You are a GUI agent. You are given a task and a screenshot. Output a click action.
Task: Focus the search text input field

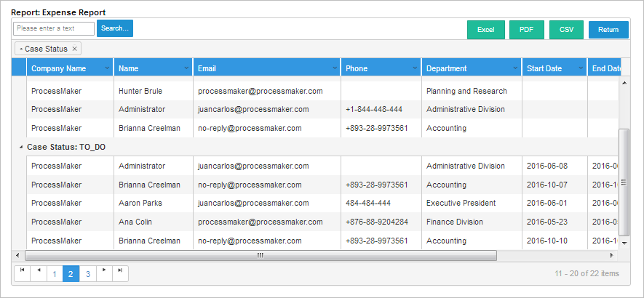[54, 28]
